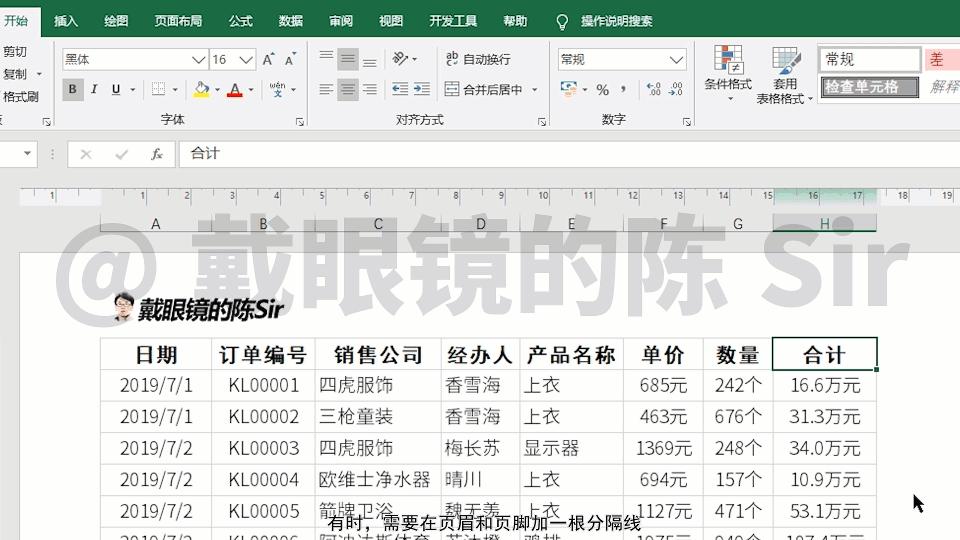Click the formula bar confirm checkmark
Screen dimensions: 960x540
[121, 154]
